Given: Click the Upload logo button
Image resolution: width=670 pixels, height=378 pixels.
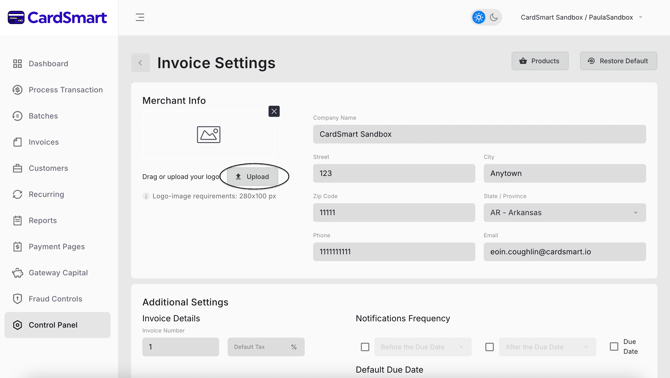Looking at the screenshot, I should (252, 176).
